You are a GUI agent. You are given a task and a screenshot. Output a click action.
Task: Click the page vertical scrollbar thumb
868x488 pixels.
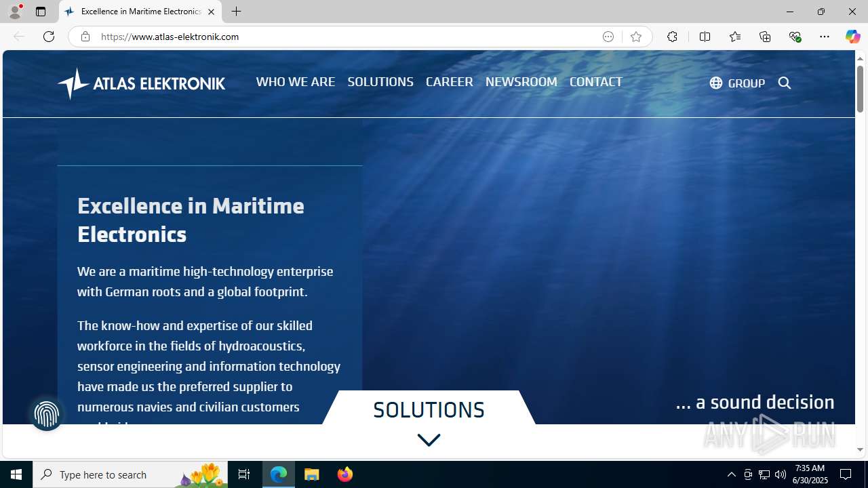click(860, 88)
